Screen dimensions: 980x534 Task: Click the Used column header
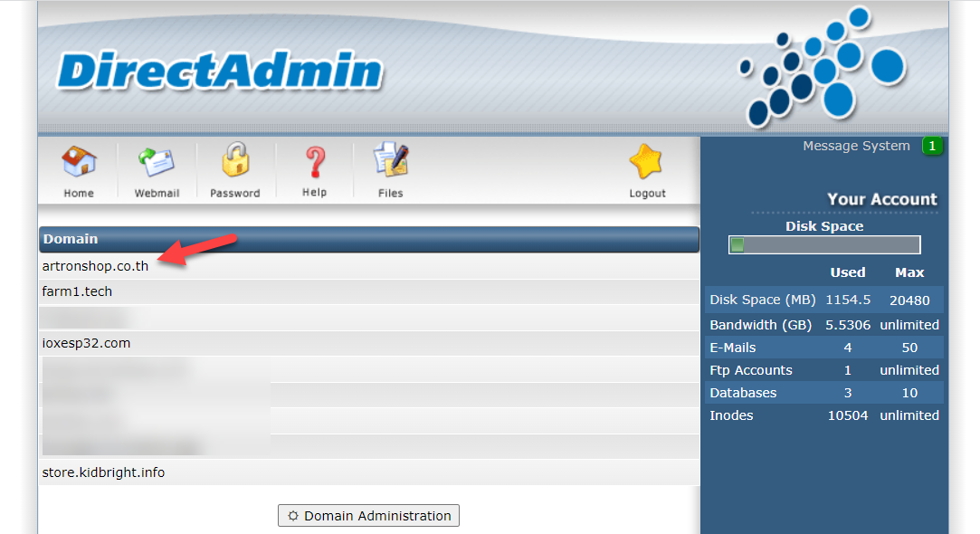[848, 272]
